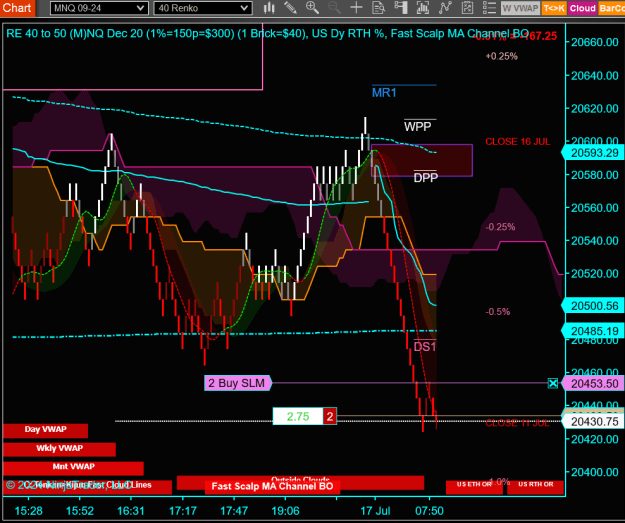This screenshot has width=625, height=523.
Task: Open the strategies line-graph icon
Action: coord(445,8)
